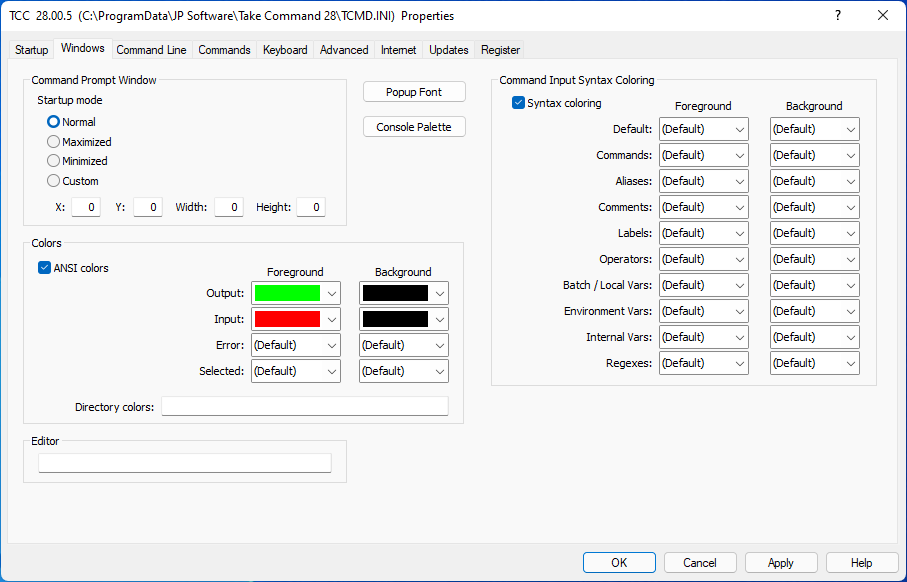Switch to the Register tab
Screen dimensions: 907x582
[x=500, y=50]
